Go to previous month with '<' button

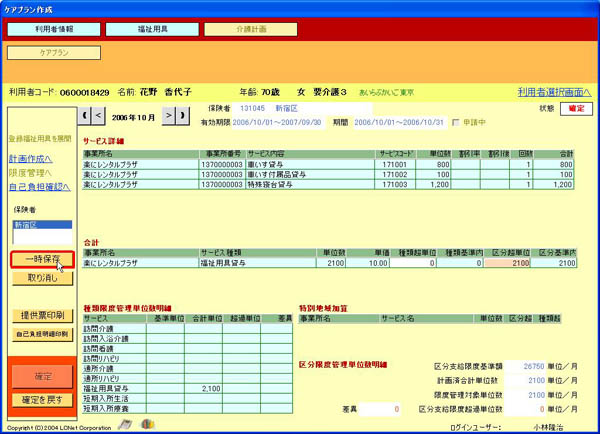coord(98,116)
